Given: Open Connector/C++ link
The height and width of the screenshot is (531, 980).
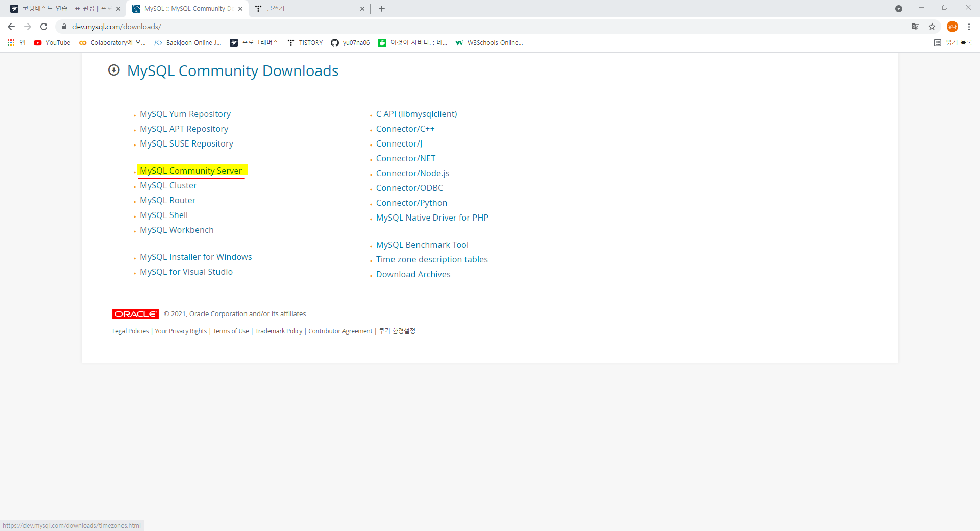Looking at the screenshot, I should [x=405, y=129].
